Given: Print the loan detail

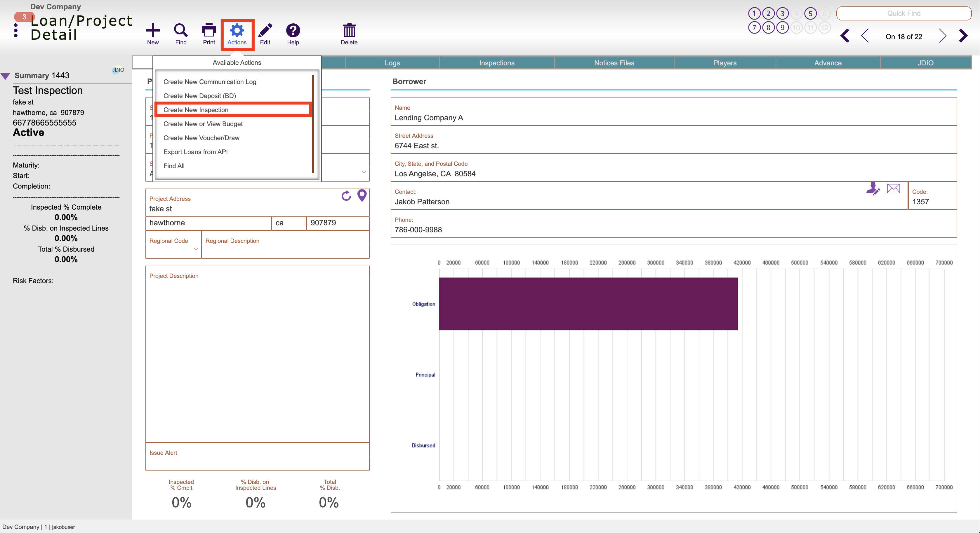Looking at the screenshot, I should [208, 34].
